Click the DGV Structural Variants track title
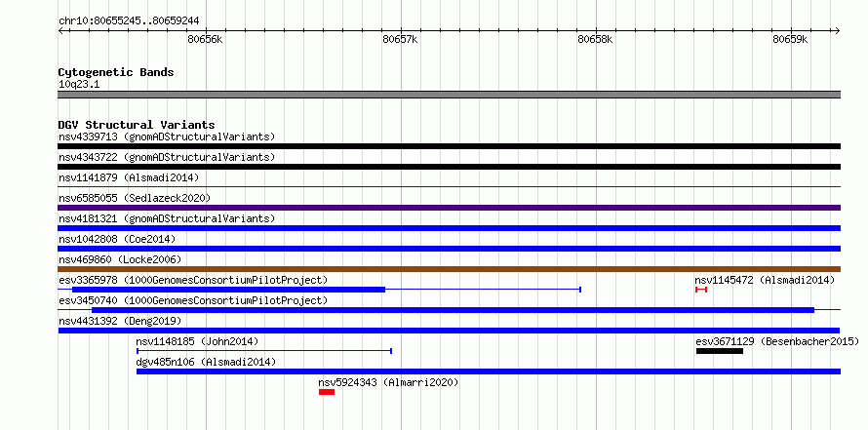The width and height of the screenshot is (868, 430). 137,125
